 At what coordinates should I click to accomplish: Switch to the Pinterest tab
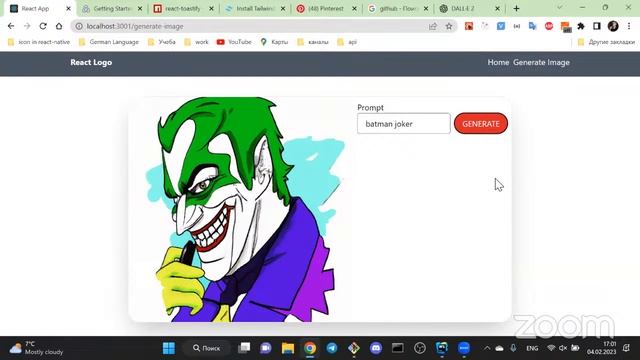[x=326, y=9]
